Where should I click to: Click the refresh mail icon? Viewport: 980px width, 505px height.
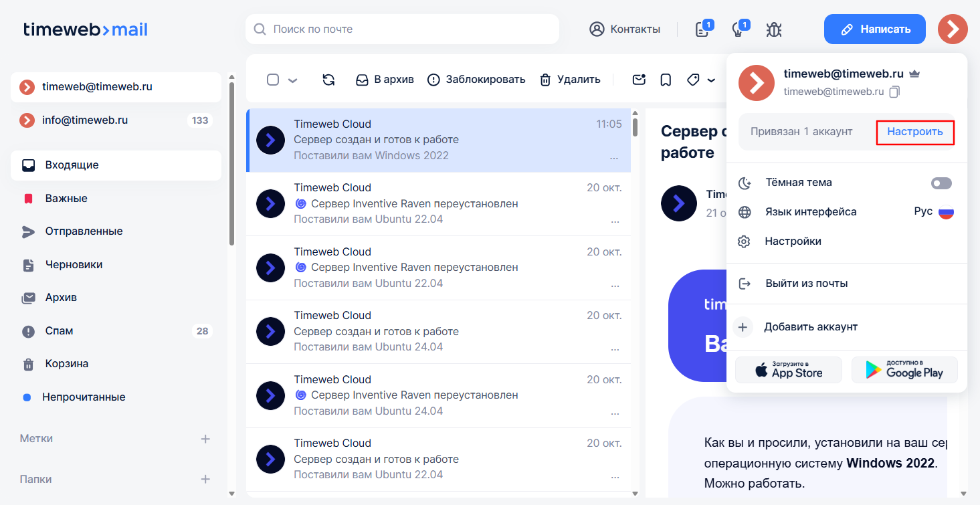tap(328, 80)
